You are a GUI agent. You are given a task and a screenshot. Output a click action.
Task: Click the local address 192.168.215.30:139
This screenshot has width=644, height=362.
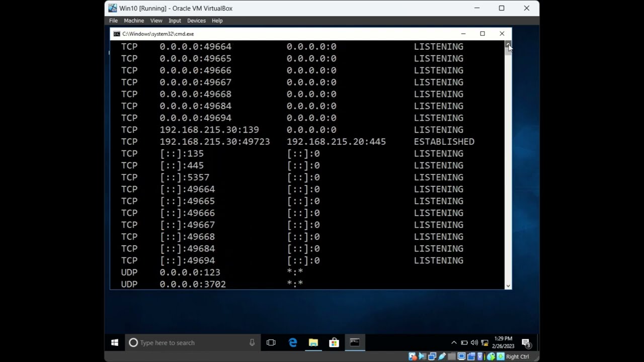[209, 130]
